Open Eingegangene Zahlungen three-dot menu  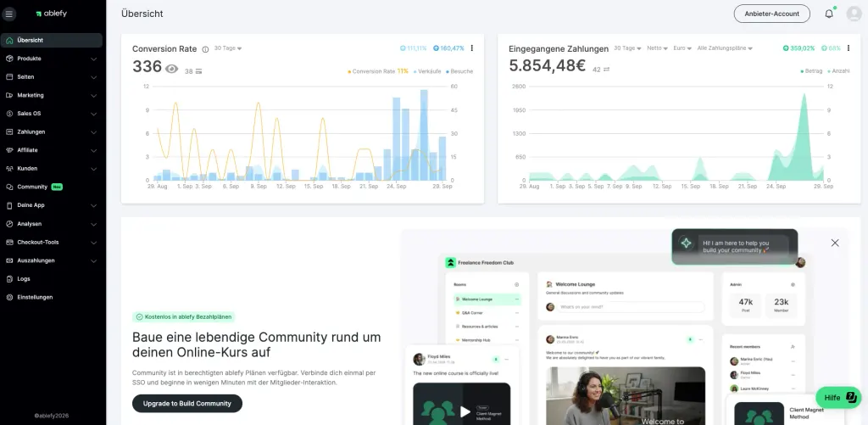click(848, 48)
